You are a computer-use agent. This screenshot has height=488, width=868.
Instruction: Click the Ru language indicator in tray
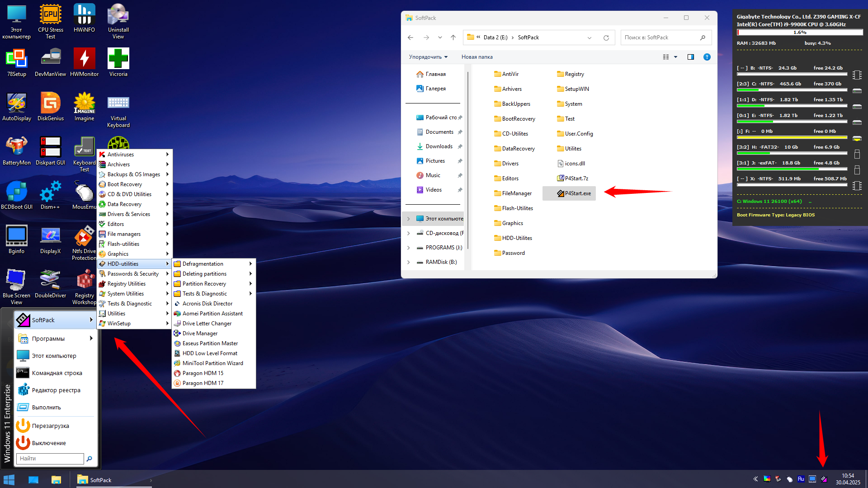pos(801,479)
